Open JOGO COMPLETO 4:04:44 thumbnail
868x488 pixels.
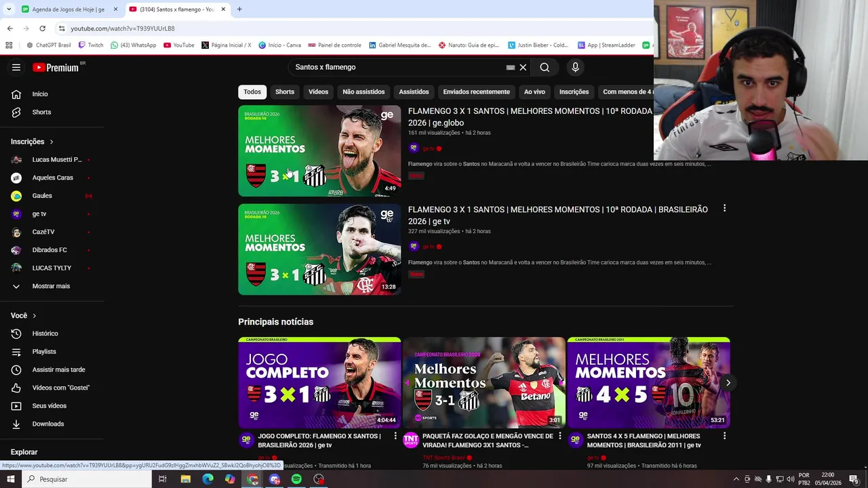tap(319, 382)
